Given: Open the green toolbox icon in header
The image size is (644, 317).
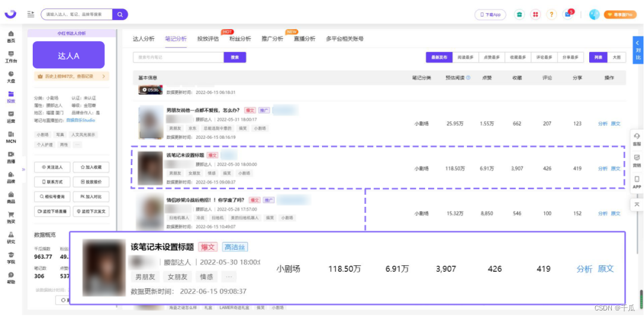Looking at the screenshot, I should coord(519,14).
